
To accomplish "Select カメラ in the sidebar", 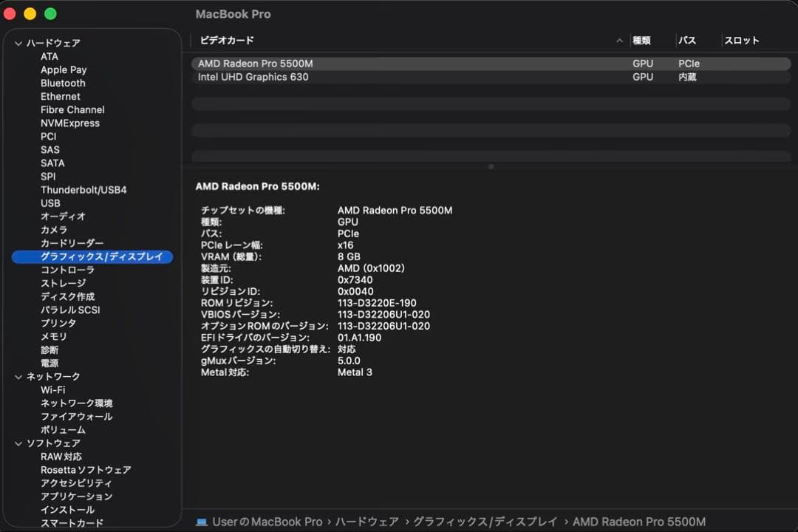I will coord(54,230).
